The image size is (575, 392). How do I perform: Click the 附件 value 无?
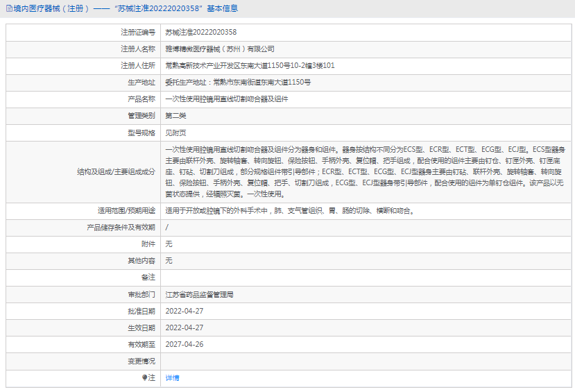169,244
